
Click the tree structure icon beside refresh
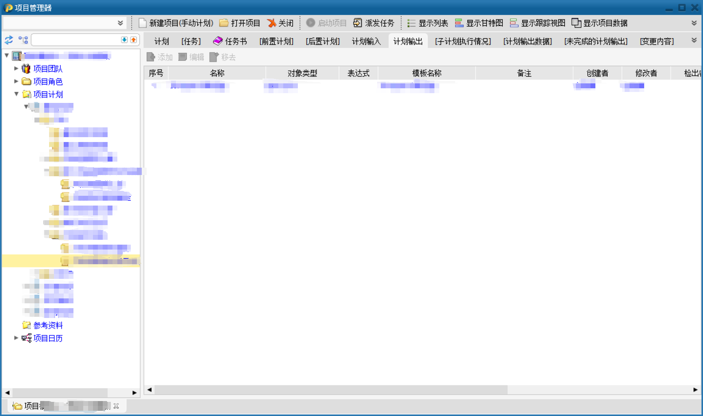[23, 40]
